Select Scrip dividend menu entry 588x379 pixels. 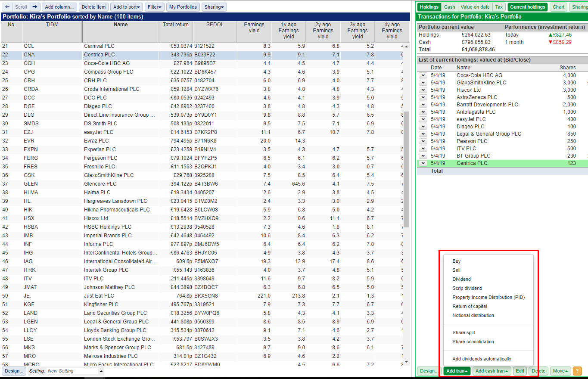point(467,288)
